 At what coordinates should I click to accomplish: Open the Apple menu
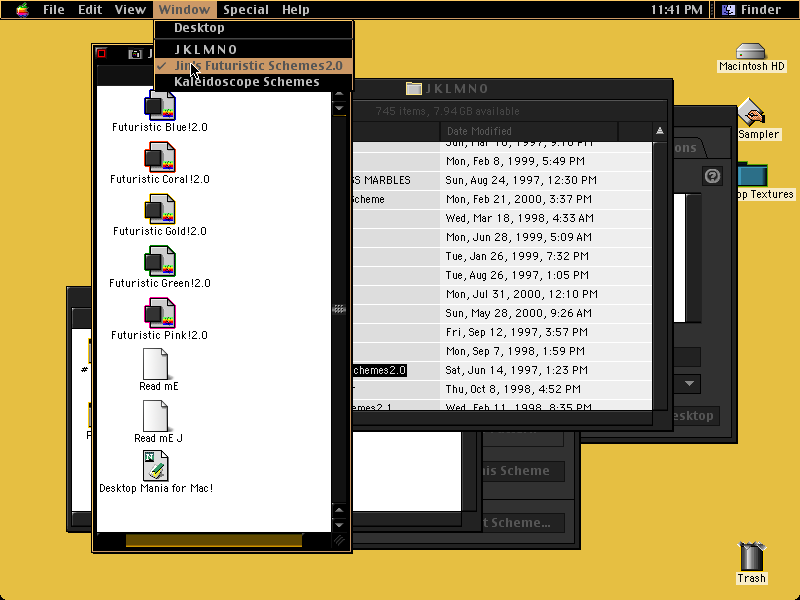coord(22,10)
